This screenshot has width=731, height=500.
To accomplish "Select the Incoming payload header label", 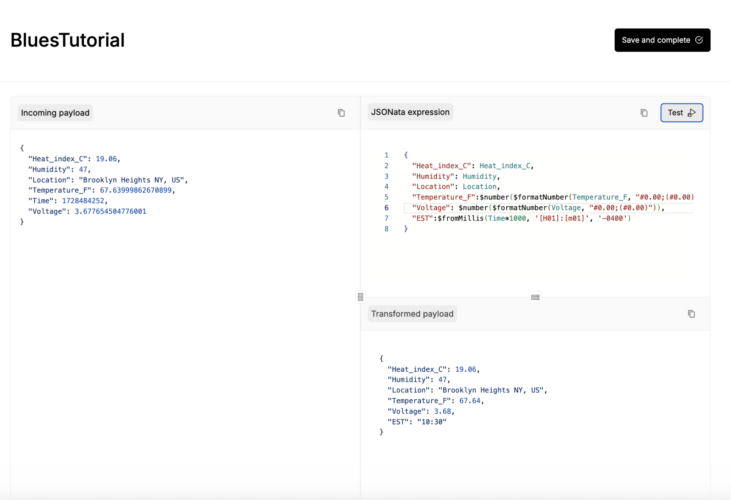I will tap(55, 113).
